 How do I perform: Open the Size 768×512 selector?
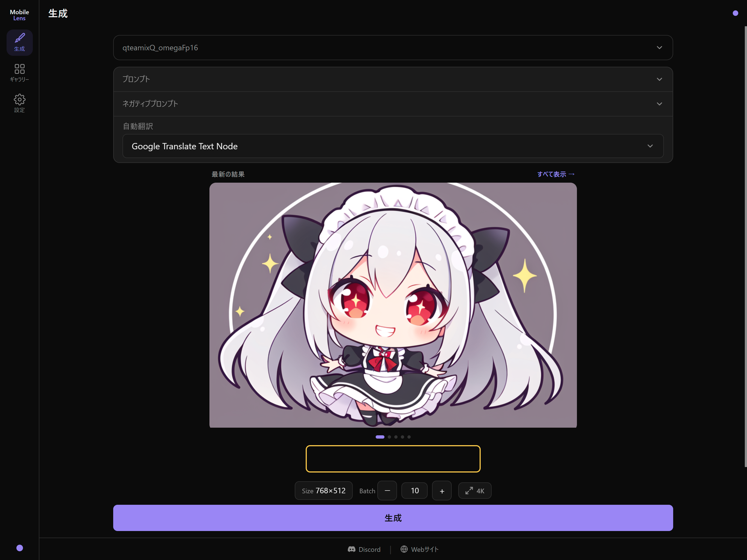click(x=323, y=491)
